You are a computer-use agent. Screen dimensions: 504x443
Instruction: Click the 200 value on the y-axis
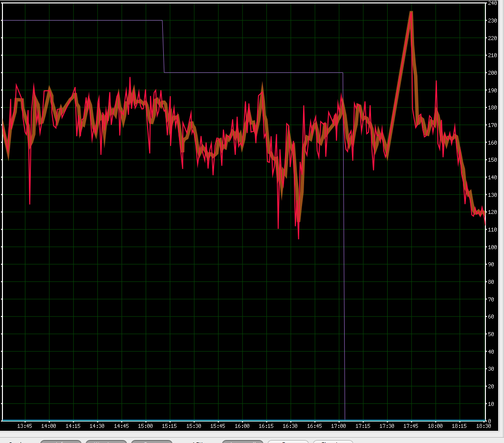click(492, 73)
